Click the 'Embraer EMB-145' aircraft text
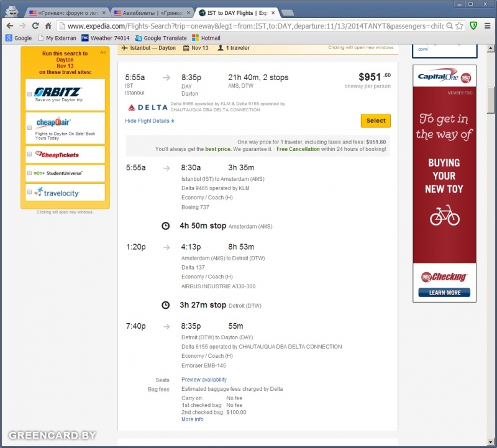497x448 pixels. point(204,365)
